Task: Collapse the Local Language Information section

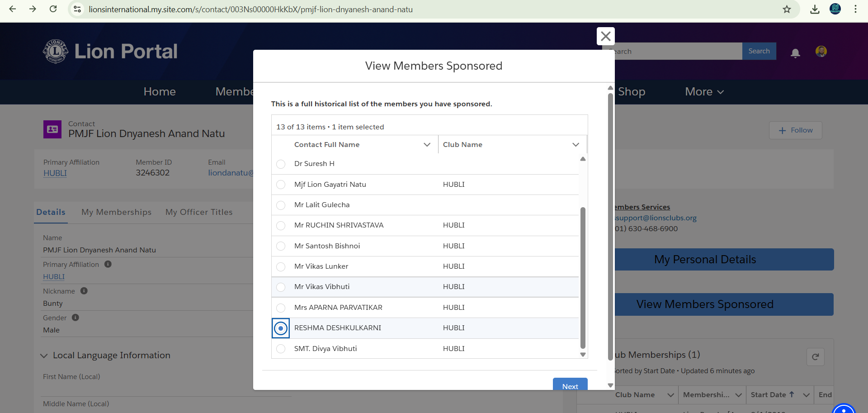Action: [x=44, y=356]
